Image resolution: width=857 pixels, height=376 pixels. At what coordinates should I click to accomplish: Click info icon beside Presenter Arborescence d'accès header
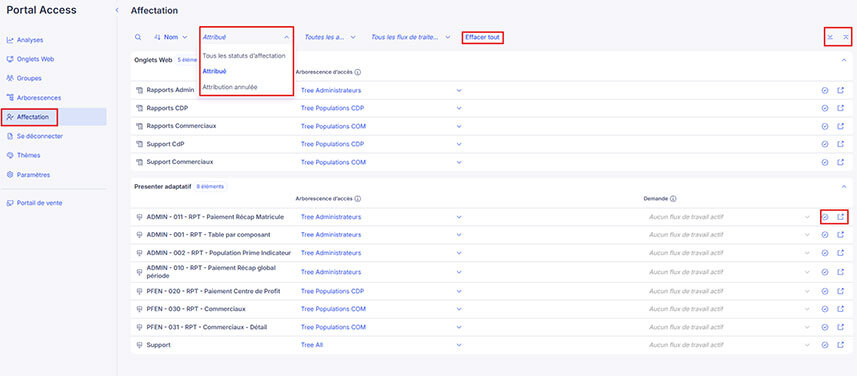[357, 199]
